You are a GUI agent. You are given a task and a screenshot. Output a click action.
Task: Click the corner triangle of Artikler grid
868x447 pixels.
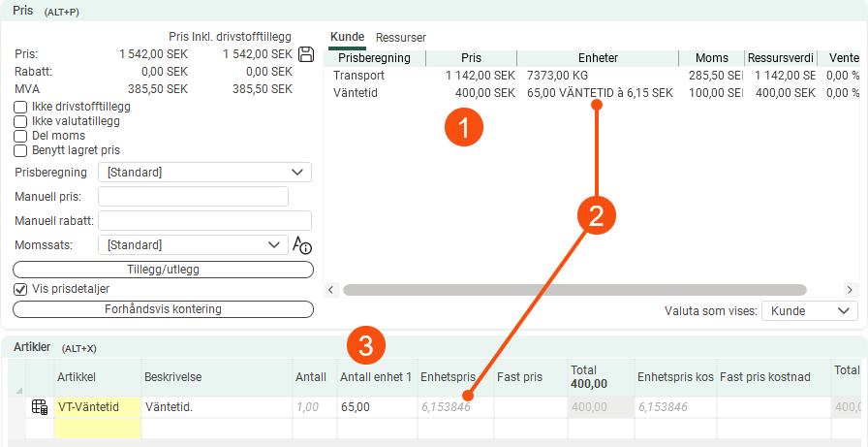point(17,391)
